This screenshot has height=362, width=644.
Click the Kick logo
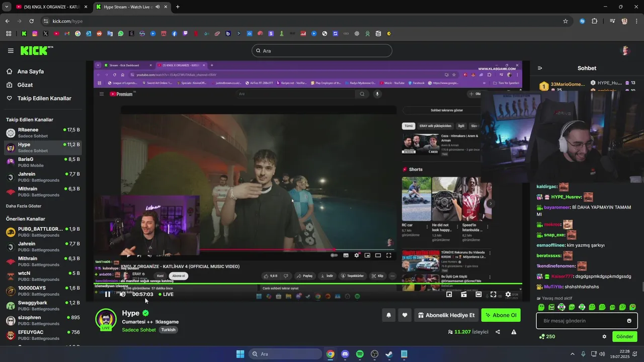tap(36, 50)
